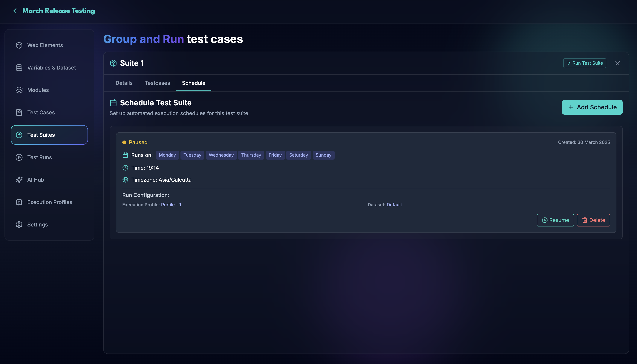Click Profile - 1 execution profile link
The width and height of the screenshot is (637, 364).
pyautogui.click(x=171, y=205)
